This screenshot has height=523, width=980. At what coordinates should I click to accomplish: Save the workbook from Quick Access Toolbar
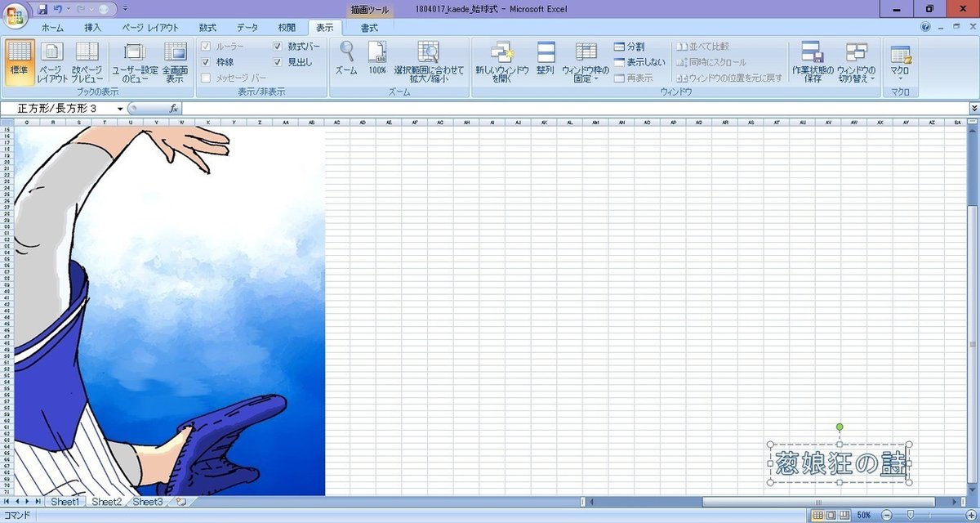pyautogui.click(x=42, y=9)
